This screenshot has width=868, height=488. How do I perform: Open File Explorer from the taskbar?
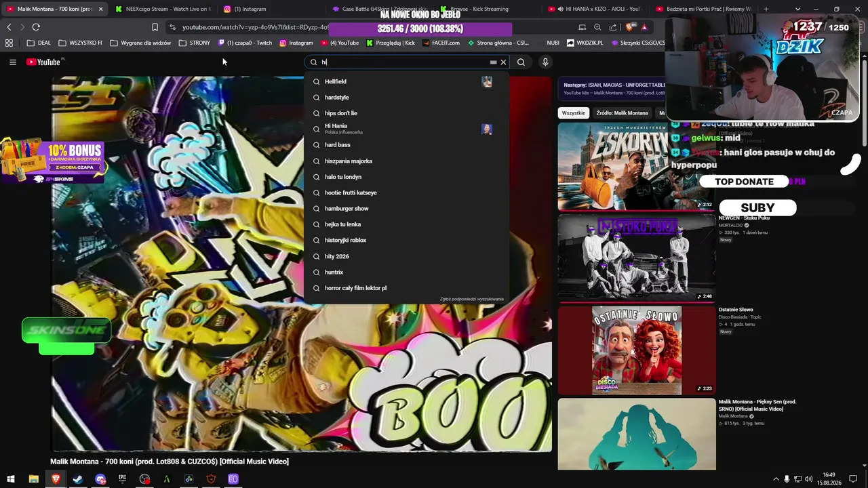click(33, 479)
